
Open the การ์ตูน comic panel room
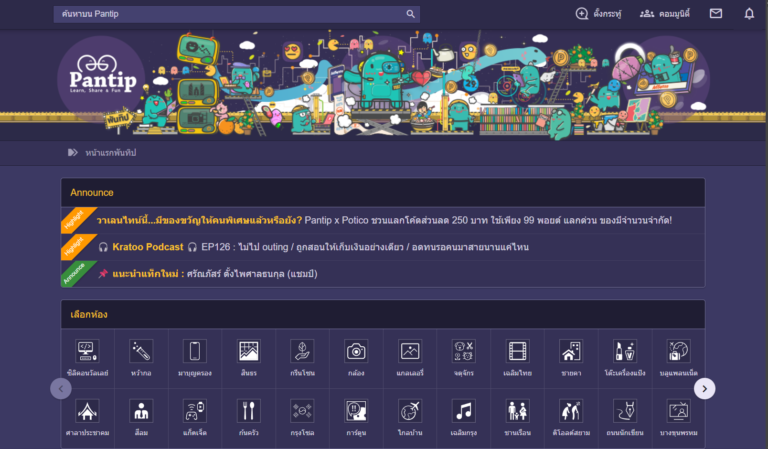click(356, 411)
